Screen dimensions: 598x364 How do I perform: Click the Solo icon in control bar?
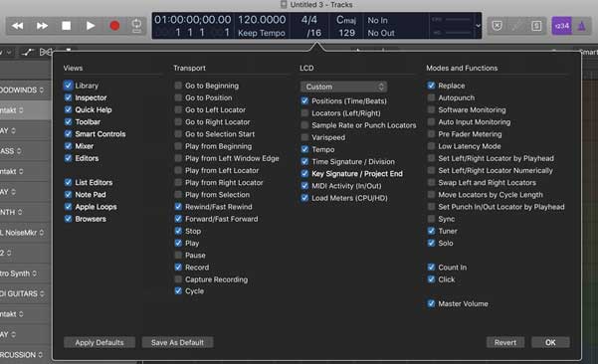tap(536, 26)
